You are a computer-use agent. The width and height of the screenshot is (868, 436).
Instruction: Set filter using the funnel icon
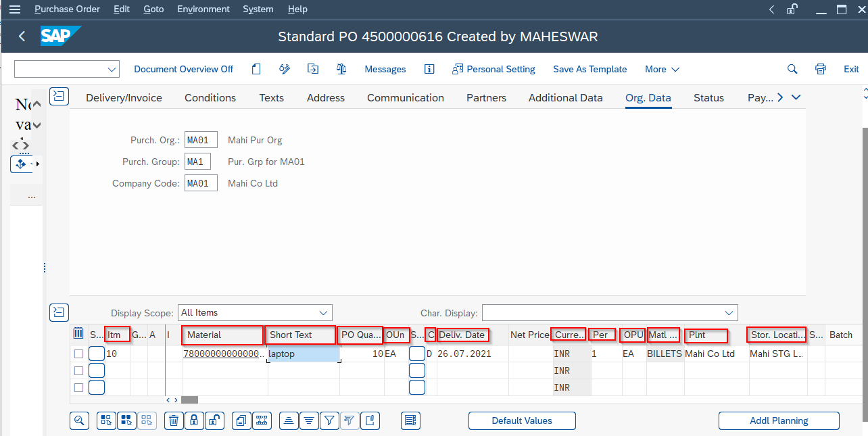329,420
